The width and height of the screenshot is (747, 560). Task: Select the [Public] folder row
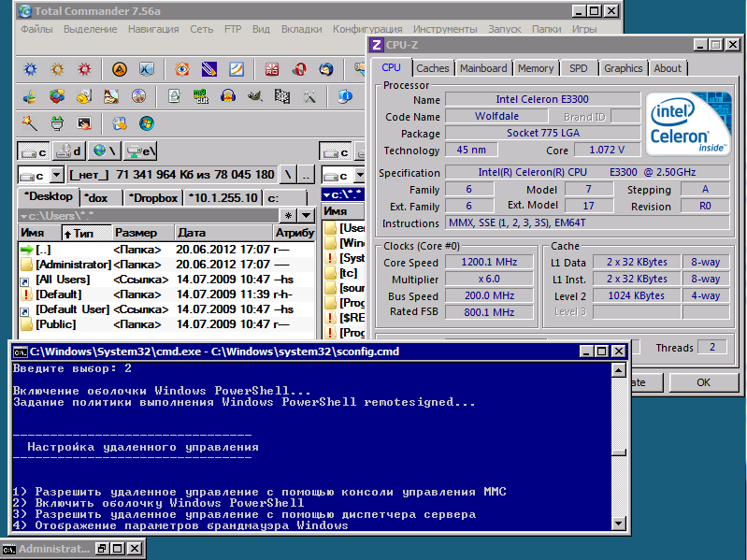pyautogui.click(x=166, y=324)
